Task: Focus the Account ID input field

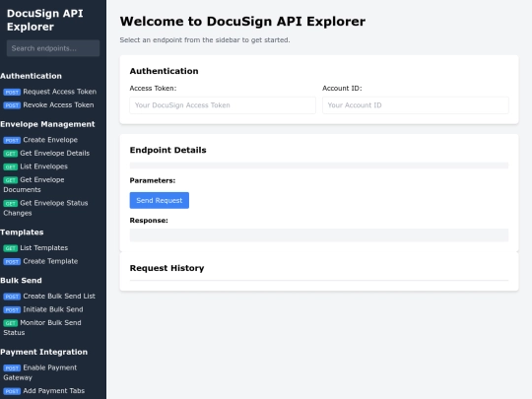Action: click(416, 105)
